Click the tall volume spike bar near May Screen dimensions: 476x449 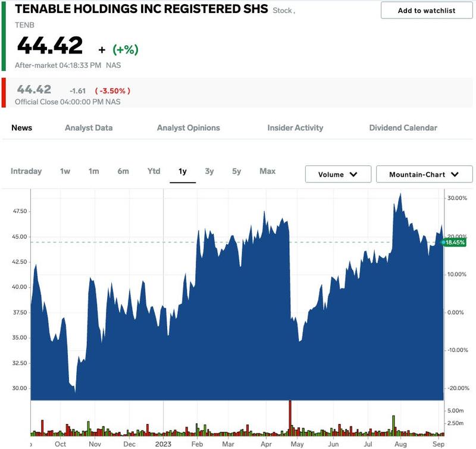290,418
